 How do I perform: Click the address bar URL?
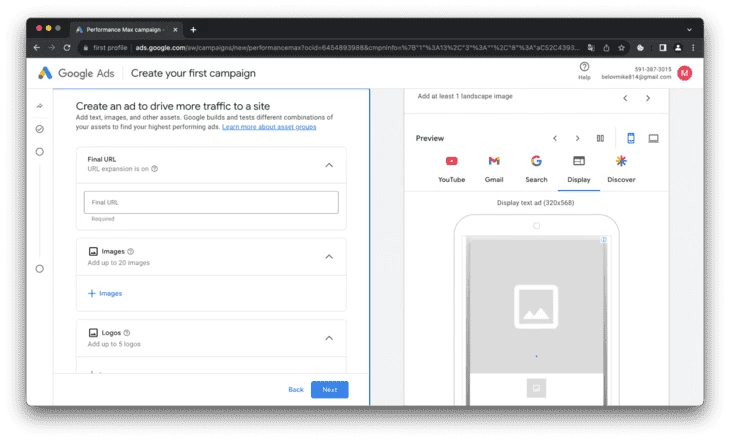click(357, 47)
